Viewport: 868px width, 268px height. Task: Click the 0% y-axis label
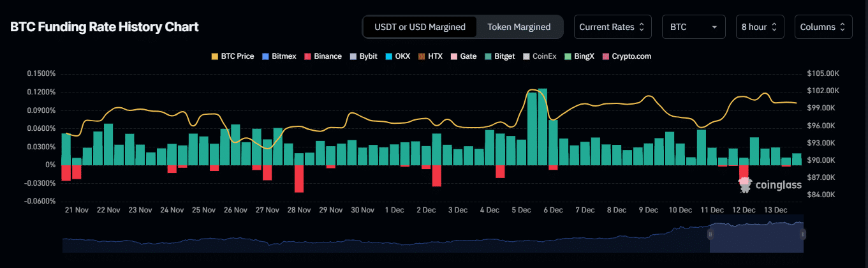pos(50,165)
